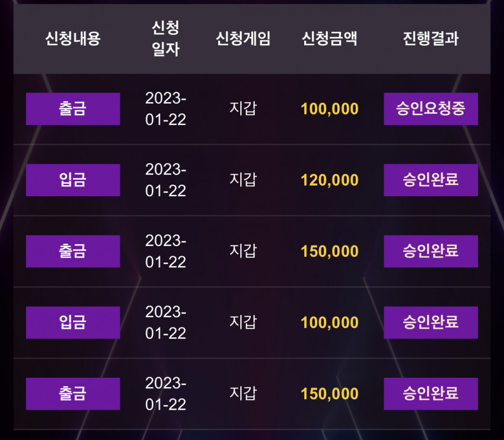Select the 입금 label in the fourth row
This screenshot has height=440, width=504.
[73, 323]
